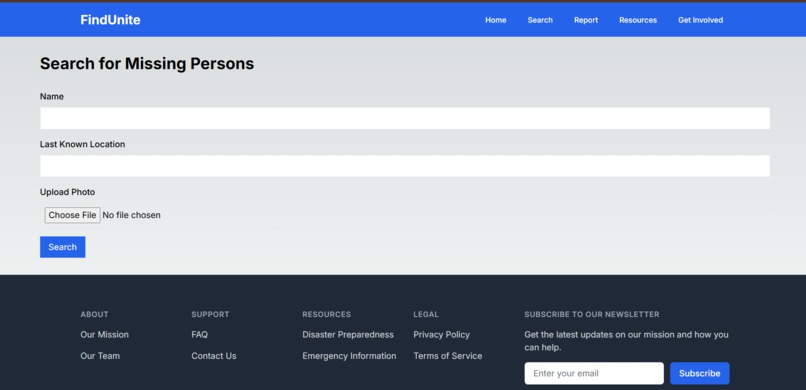Open the Home nav item
The width and height of the screenshot is (806, 390).
496,20
